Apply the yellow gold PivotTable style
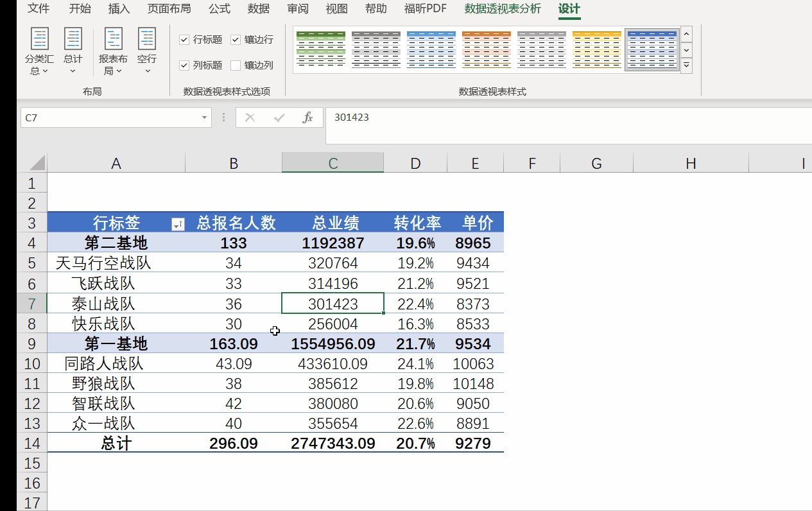 point(597,49)
